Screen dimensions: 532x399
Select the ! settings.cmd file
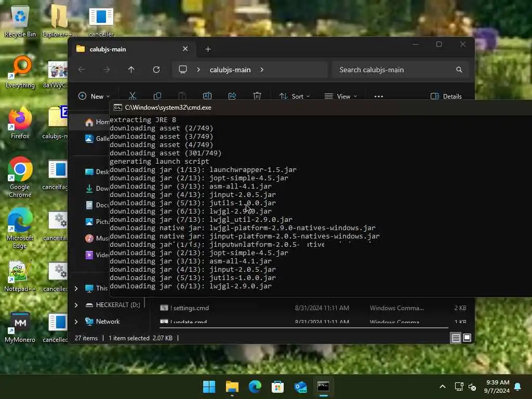coord(312,308)
